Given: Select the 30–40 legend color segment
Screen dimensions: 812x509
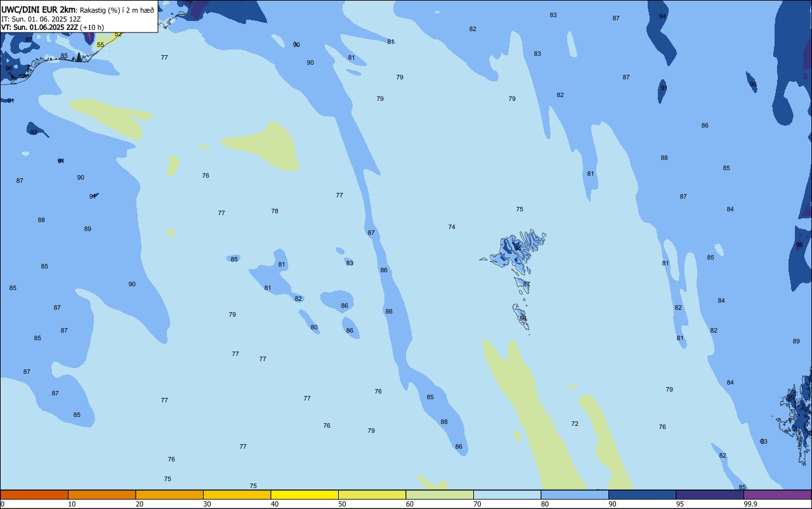Looking at the screenshot, I should pyautogui.click(x=237, y=494).
